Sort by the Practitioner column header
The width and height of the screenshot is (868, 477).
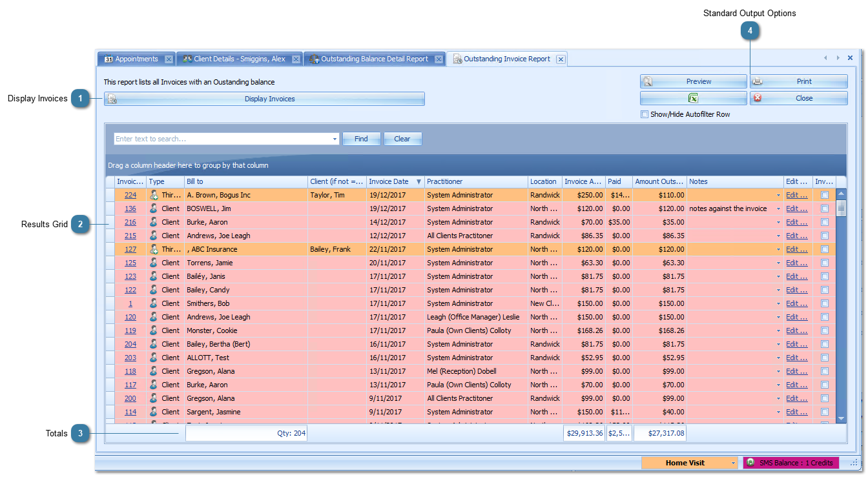[476, 181]
